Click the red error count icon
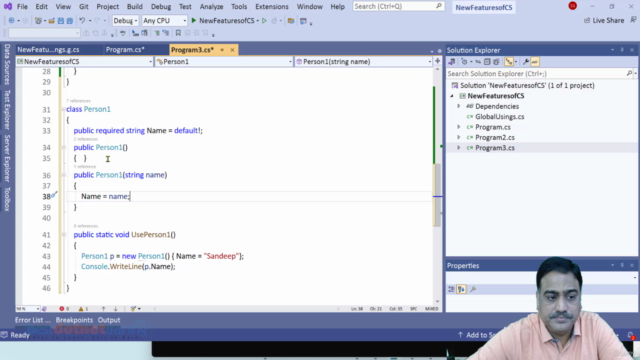The width and height of the screenshot is (640, 360). (x=62, y=309)
